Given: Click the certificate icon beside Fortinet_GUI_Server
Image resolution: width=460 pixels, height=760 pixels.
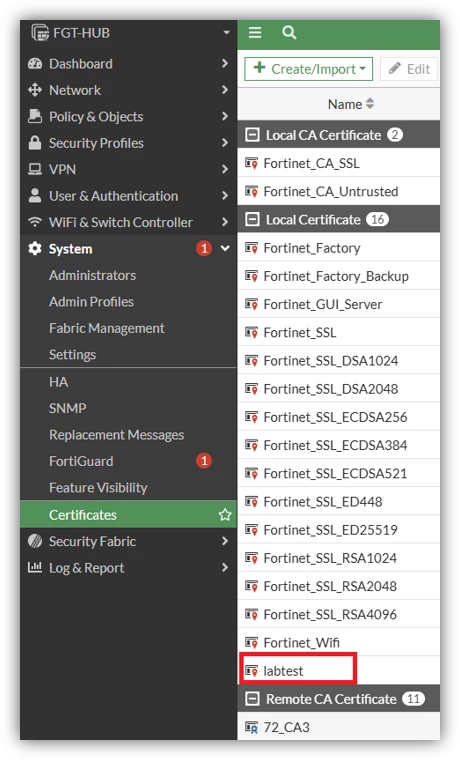Looking at the screenshot, I should pyautogui.click(x=251, y=304).
